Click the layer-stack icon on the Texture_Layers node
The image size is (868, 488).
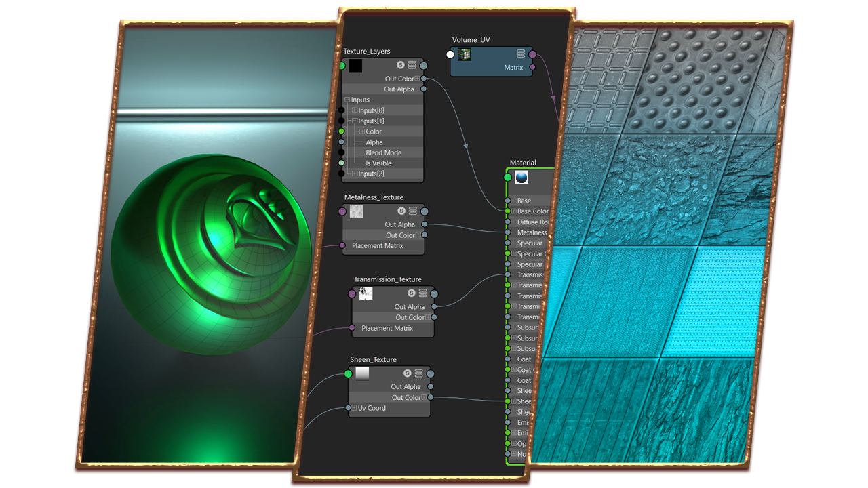(x=411, y=66)
